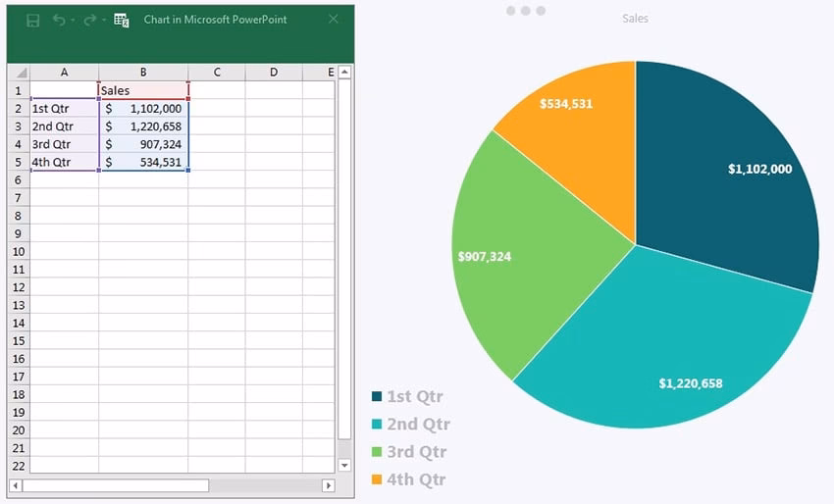Open Edit Data in Microsoft Excel icon
Image resolution: width=834 pixels, height=504 pixels.
point(122,20)
